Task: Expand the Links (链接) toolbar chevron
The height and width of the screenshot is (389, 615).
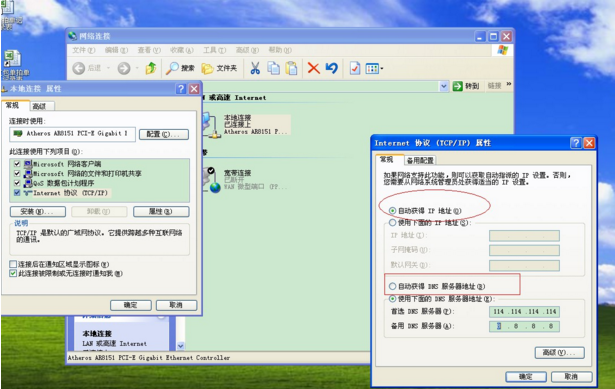Action: tap(509, 84)
